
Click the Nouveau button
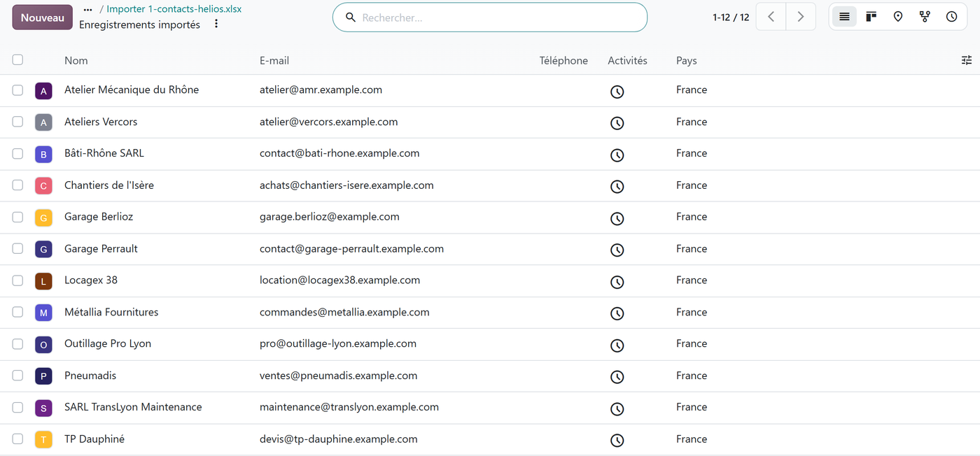click(42, 17)
